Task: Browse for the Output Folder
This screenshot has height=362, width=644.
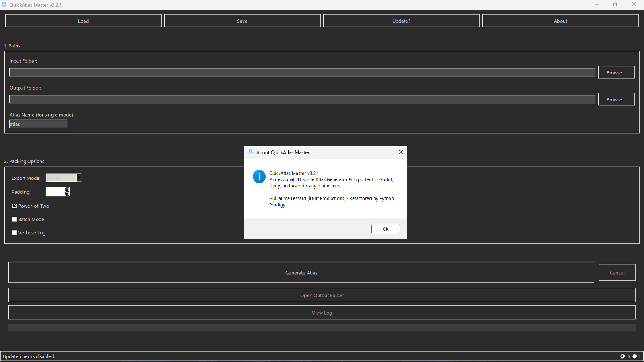Action: pos(616,99)
